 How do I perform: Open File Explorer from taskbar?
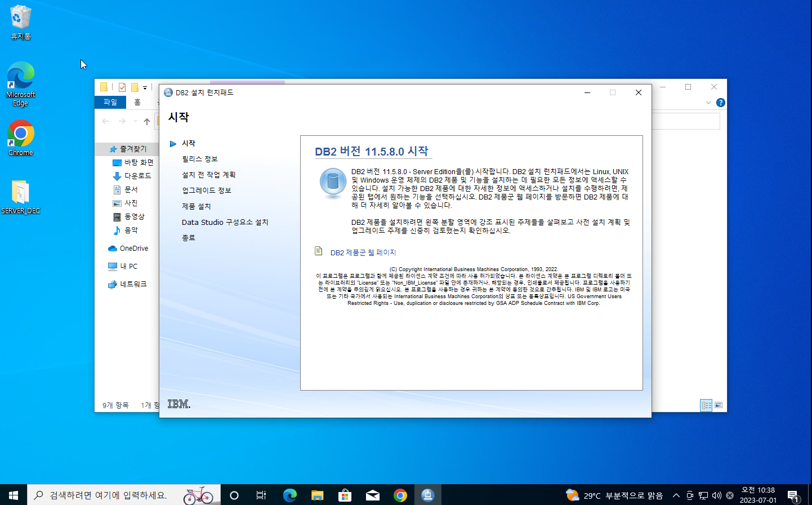click(x=317, y=495)
